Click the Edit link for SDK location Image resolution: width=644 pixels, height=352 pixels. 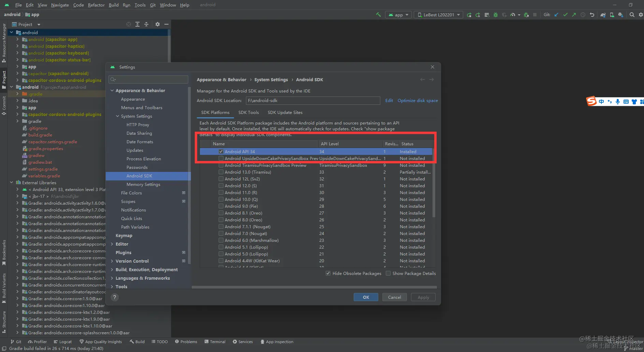tap(389, 101)
